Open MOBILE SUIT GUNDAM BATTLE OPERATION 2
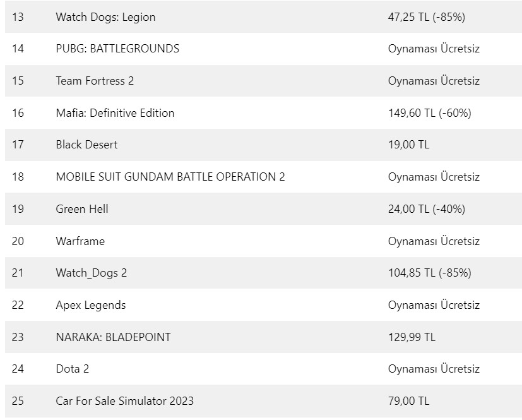Image resolution: width=522 pixels, height=420 pixels. click(170, 177)
